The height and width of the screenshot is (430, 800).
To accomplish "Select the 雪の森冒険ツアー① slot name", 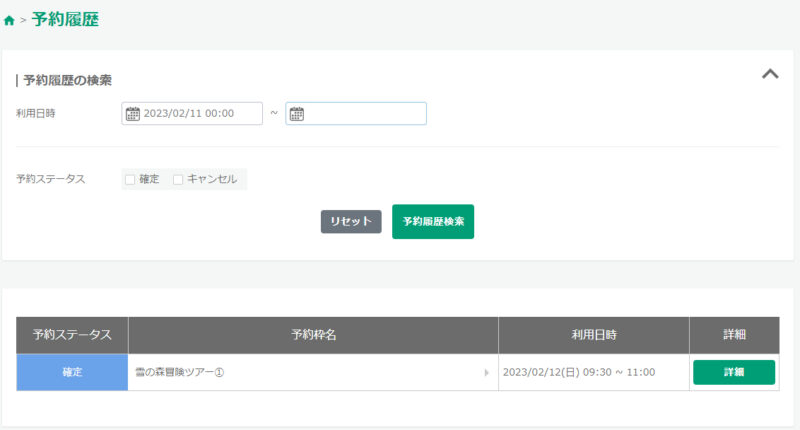I will point(180,372).
